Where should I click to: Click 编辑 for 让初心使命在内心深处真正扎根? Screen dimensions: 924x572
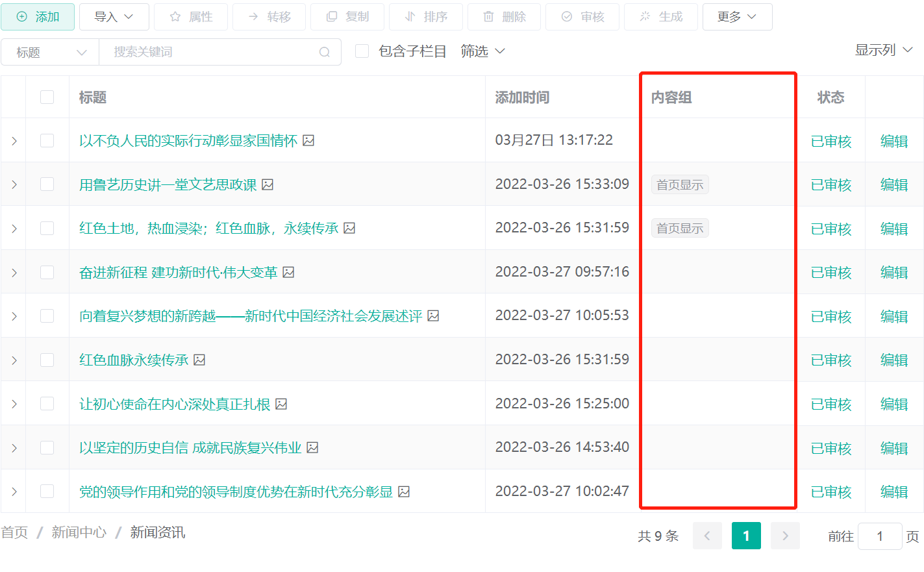point(893,404)
